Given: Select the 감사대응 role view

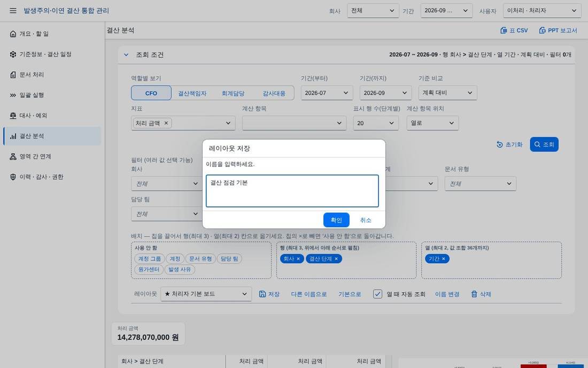Looking at the screenshot, I should (274, 93).
